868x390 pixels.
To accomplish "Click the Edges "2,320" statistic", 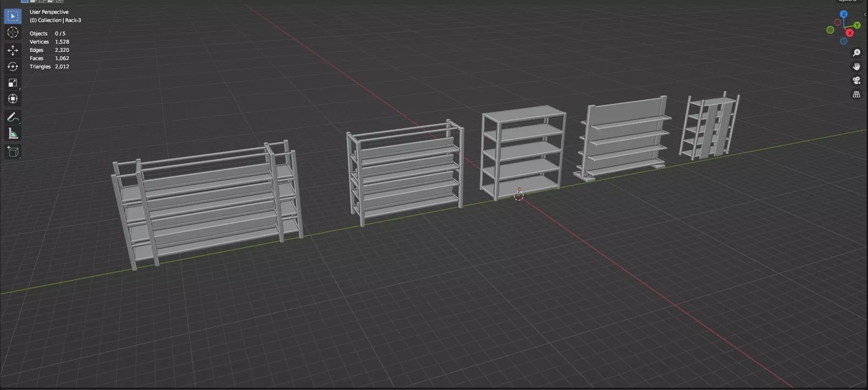I will 62,50.
